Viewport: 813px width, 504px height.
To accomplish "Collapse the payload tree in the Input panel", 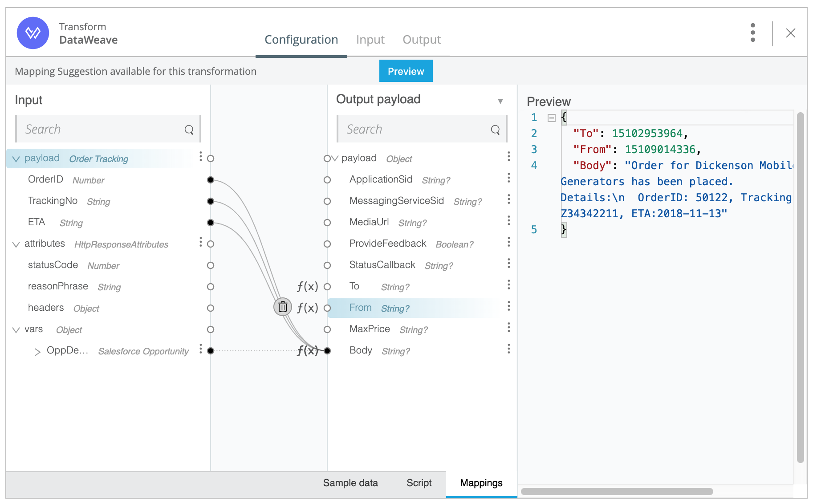I will pos(16,159).
